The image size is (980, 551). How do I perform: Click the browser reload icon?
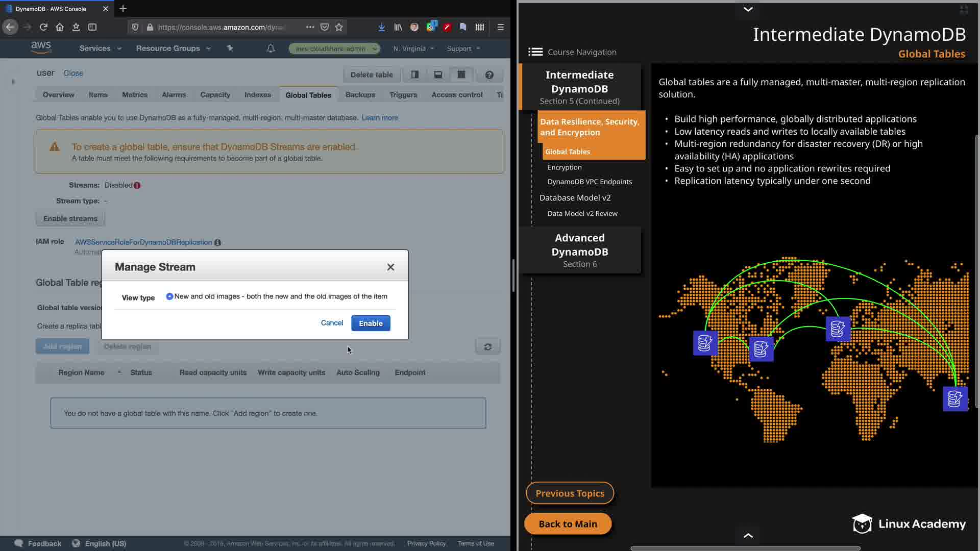tap(43, 27)
